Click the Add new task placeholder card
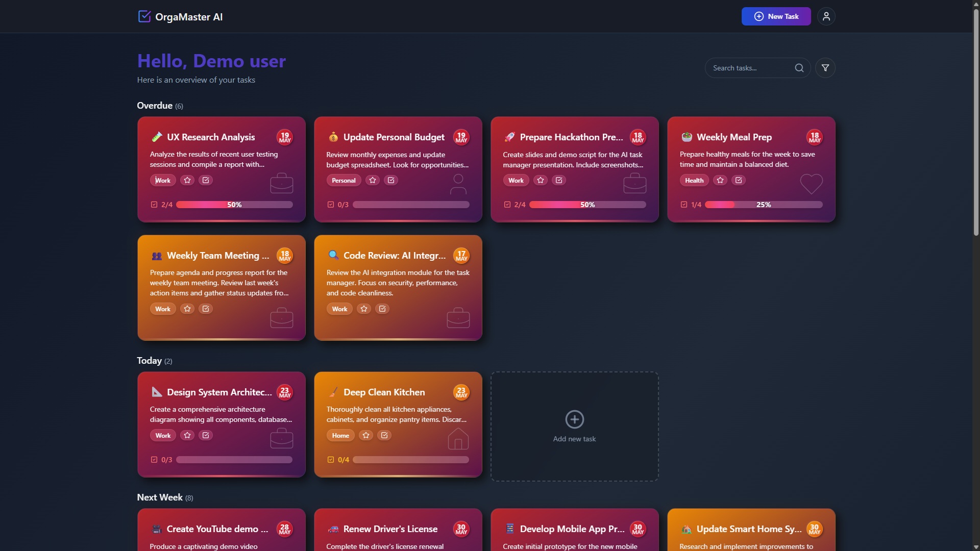Viewport: 980px width, 551px height. (x=574, y=427)
